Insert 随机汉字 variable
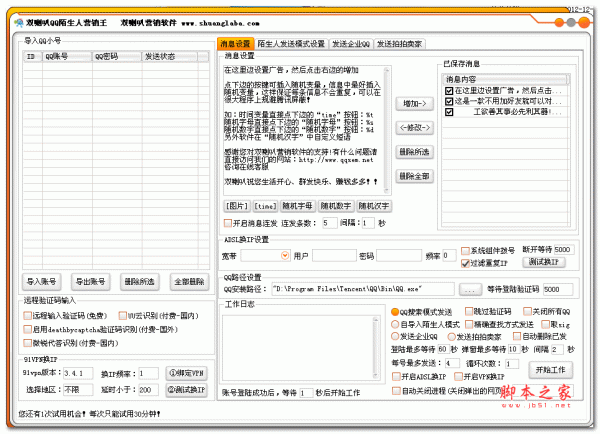600x434 pixels. coord(373,206)
